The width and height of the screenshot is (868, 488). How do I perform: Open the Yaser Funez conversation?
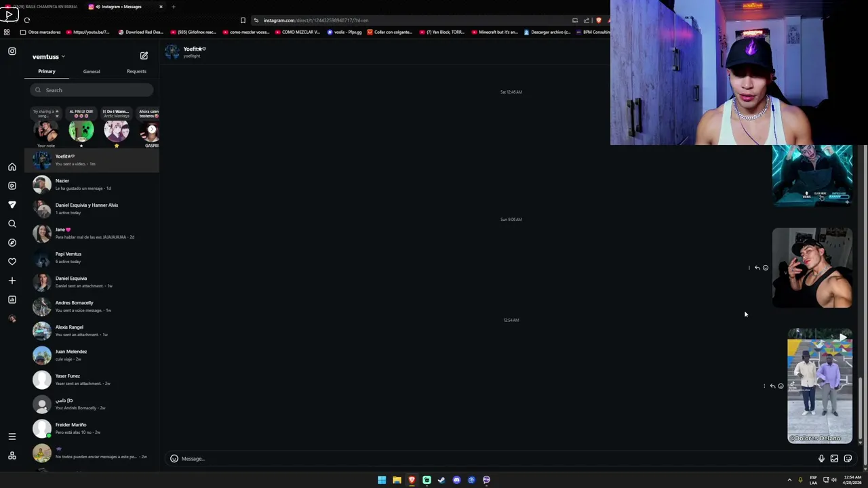[92, 380]
